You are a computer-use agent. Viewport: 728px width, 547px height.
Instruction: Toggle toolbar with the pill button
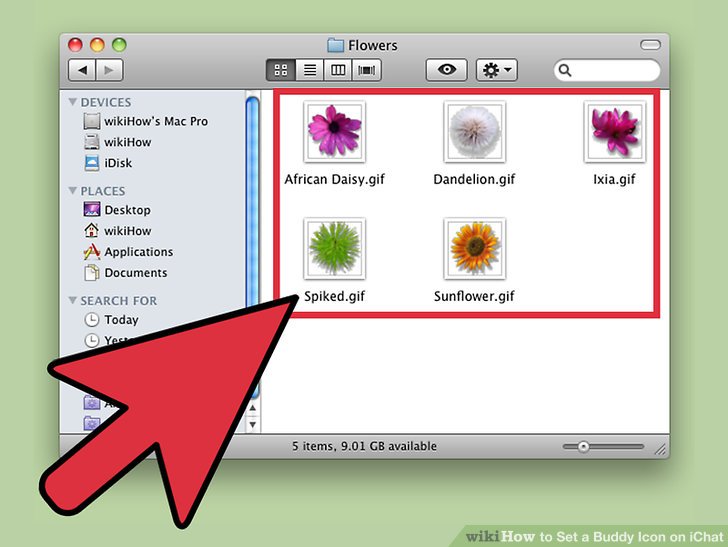pyautogui.click(x=650, y=45)
